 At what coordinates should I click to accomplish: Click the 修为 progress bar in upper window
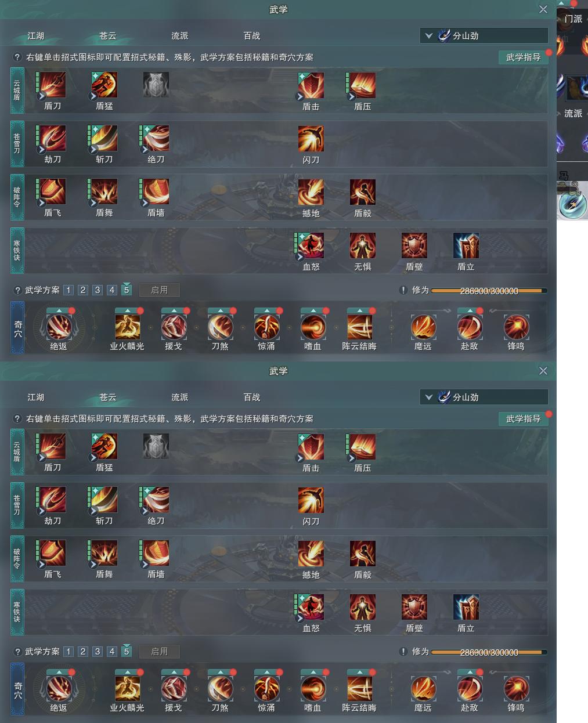click(489, 291)
